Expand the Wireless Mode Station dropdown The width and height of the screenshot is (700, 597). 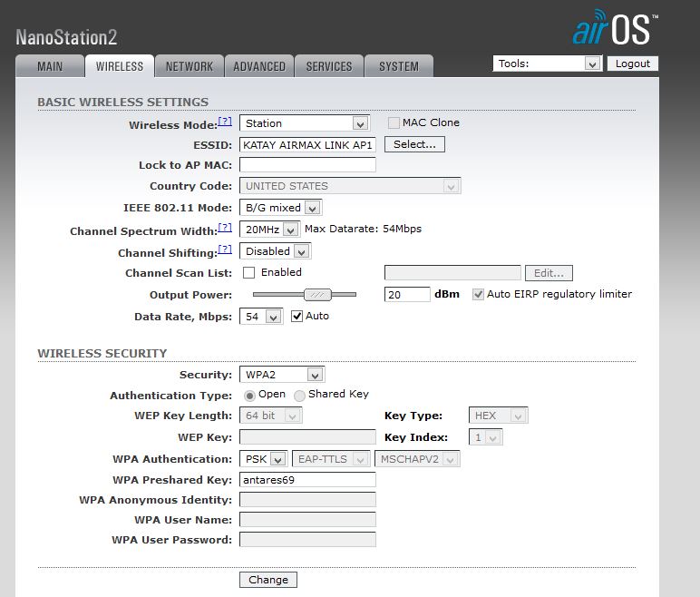point(305,123)
